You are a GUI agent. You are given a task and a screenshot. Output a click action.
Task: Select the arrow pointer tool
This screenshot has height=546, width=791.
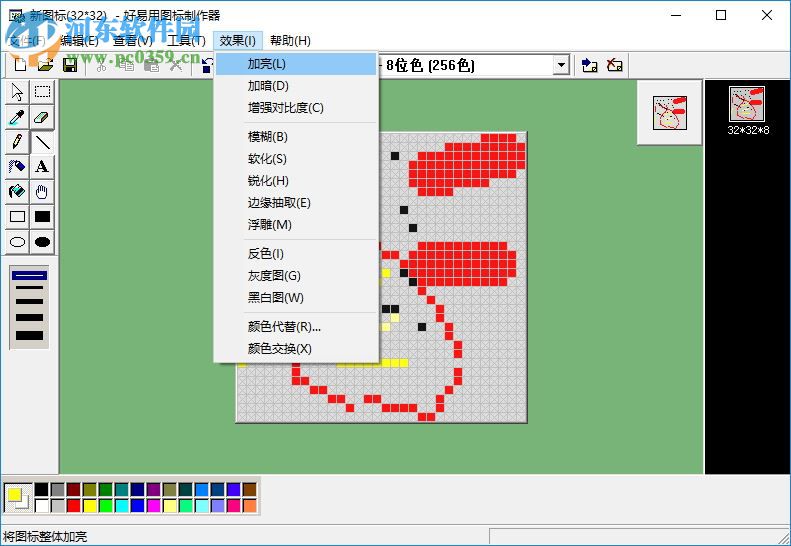17,92
